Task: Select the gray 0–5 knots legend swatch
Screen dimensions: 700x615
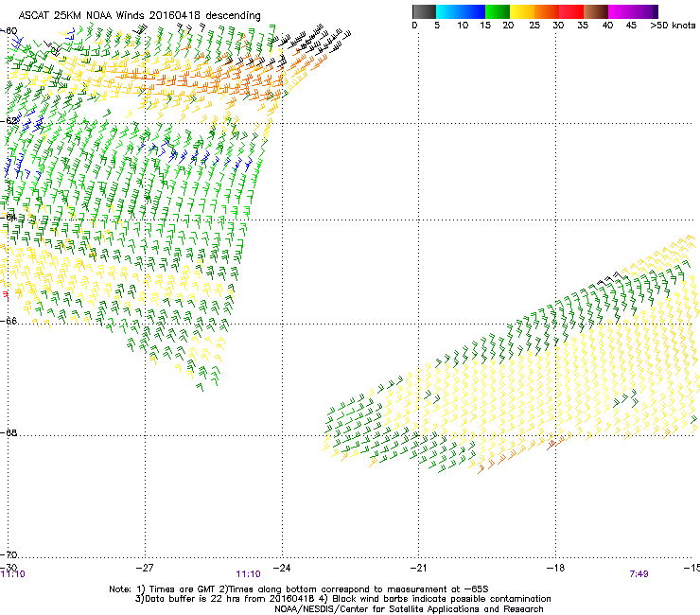Action: tap(424, 11)
